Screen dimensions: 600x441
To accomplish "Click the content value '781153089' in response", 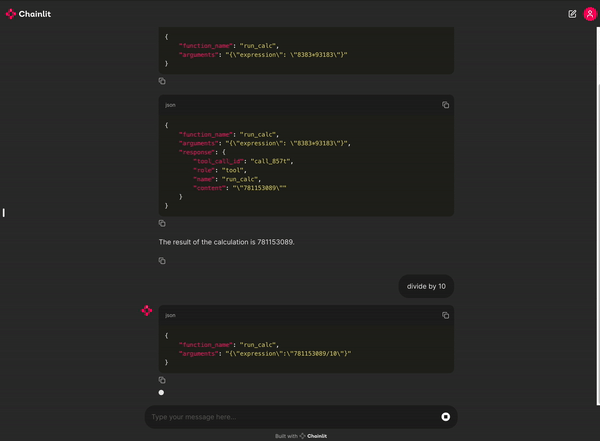I will click(259, 188).
